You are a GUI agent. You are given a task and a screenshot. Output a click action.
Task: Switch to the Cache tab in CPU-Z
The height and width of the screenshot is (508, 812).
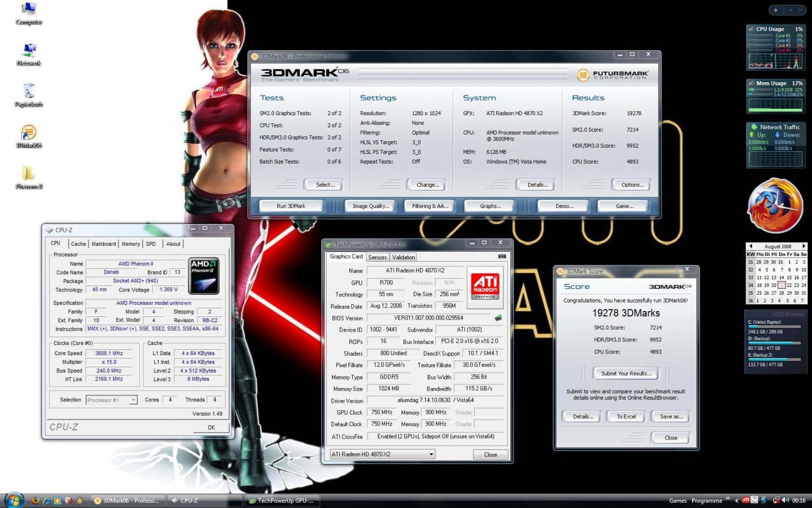coord(78,244)
